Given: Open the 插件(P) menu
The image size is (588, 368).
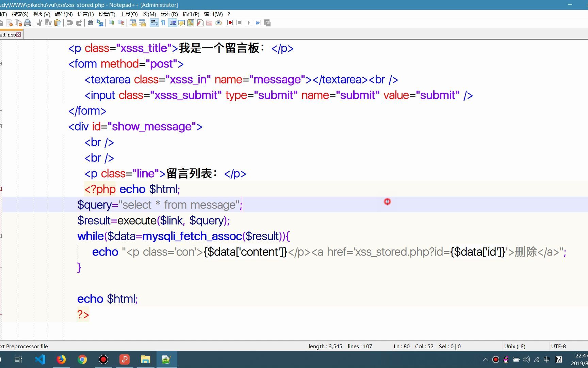Looking at the screenshot, I should click(191, 14).
